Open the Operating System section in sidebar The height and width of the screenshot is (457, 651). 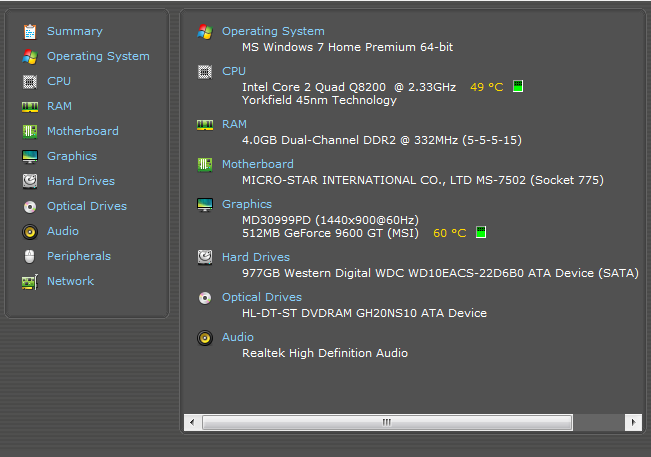[x=98, y=56]
